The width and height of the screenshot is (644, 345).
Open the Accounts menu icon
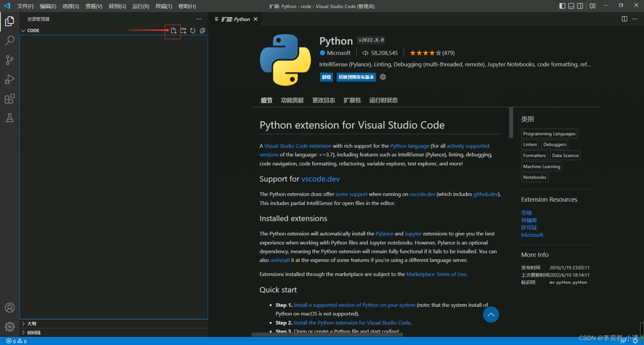(10, 308)
